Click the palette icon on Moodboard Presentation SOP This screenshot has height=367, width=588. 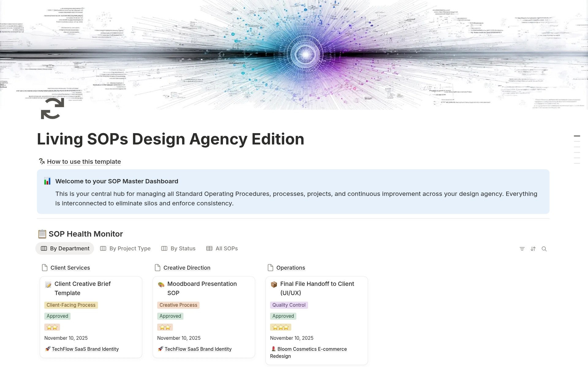coord(161,284)
